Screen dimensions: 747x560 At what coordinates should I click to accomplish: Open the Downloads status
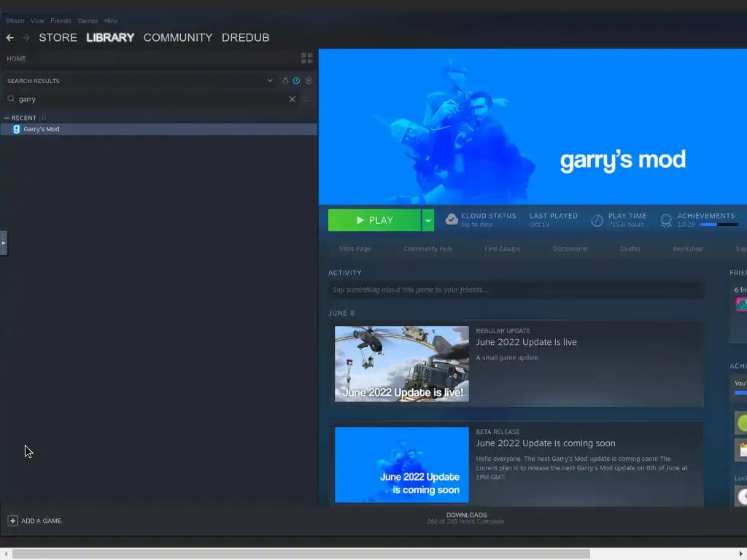click(466, 518)
